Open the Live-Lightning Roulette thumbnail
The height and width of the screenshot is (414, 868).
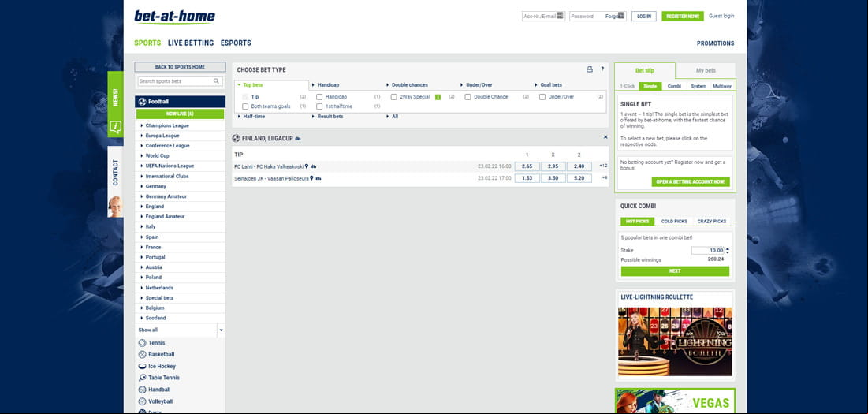pyautogui.click(x=676, y=341)
